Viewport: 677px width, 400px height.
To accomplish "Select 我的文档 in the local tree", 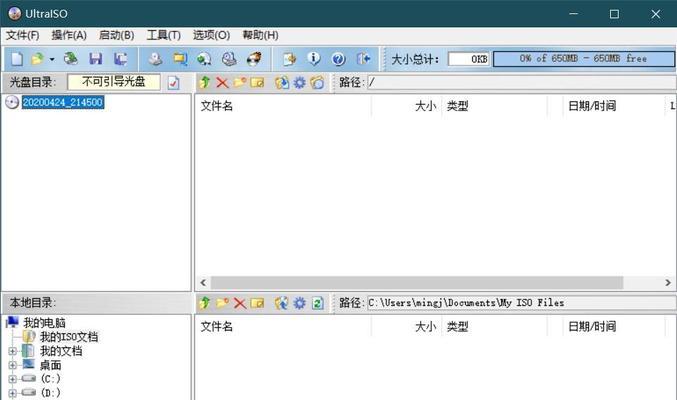I will (61, 351).
